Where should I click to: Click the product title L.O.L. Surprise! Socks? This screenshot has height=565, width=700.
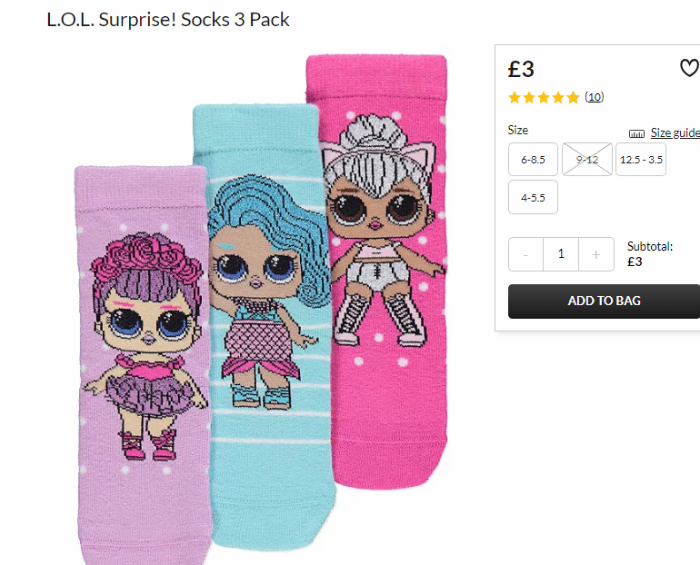coord(168,20)
